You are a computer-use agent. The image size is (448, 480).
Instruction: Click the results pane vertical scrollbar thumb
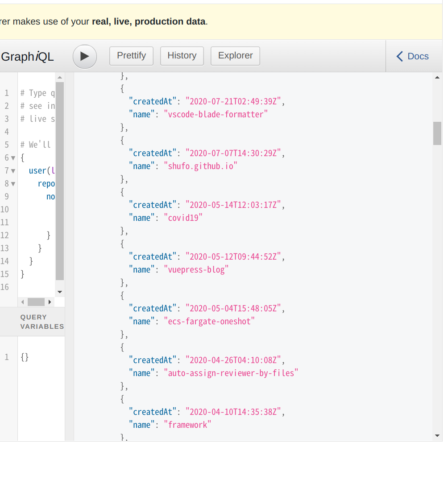point(437,133)
